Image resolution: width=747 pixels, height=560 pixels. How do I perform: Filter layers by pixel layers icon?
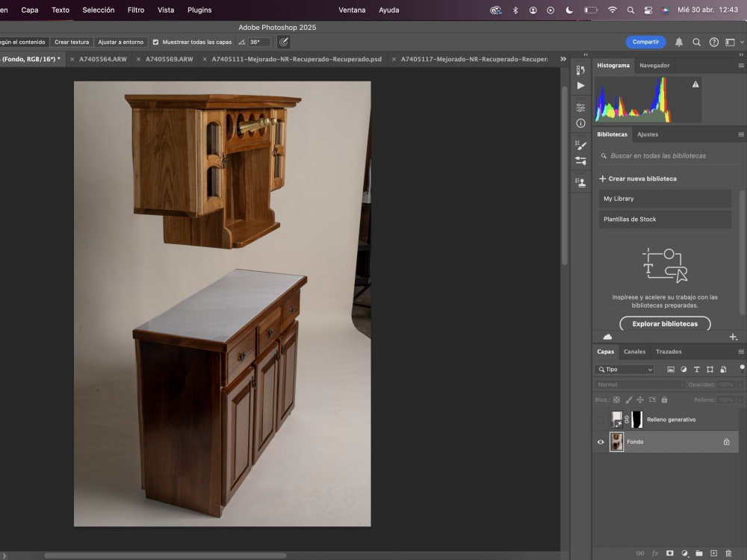pos(671,369)
